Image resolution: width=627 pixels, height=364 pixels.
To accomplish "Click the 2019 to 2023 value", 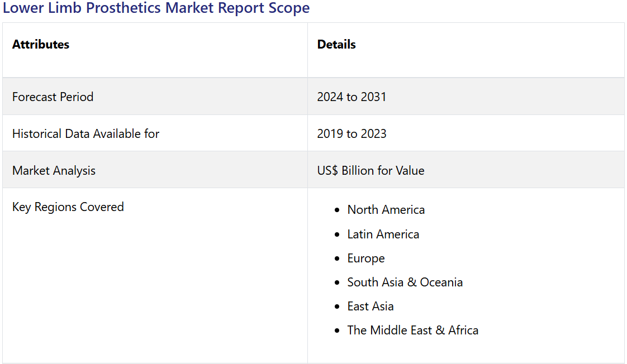I will [x=351, y=133].
